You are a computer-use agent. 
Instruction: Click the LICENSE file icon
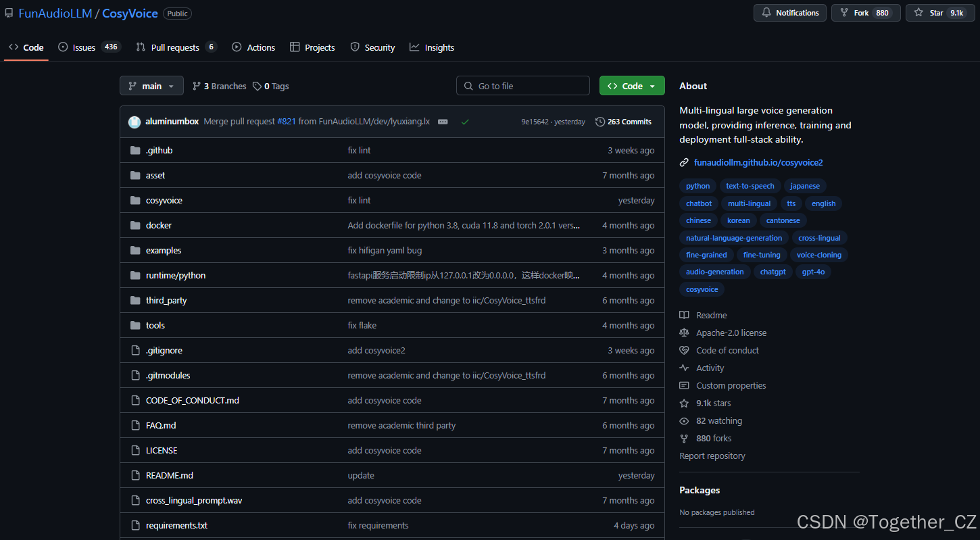[x=134, y=450]
